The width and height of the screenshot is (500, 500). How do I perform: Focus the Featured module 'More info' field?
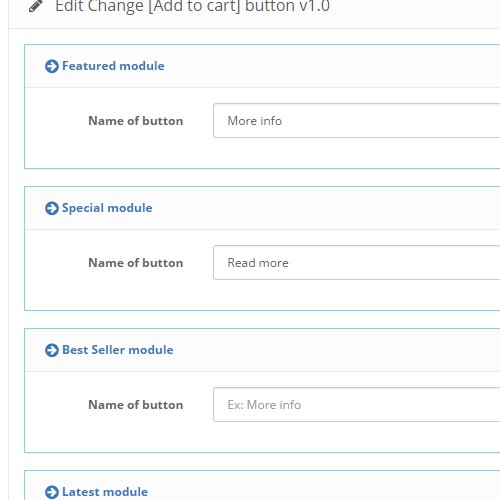[357, 121]
